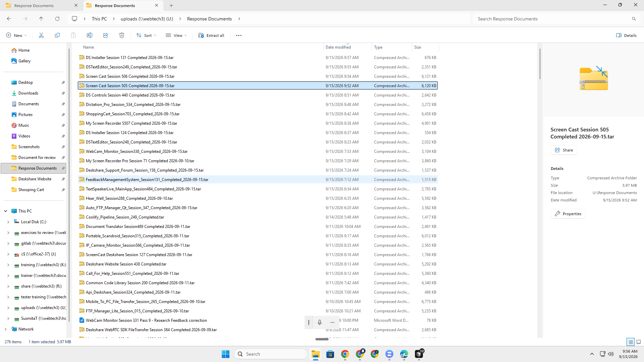Show hidden tray icons chevron
The height and width of the screenshot is (362, 644).
point(592,354)
